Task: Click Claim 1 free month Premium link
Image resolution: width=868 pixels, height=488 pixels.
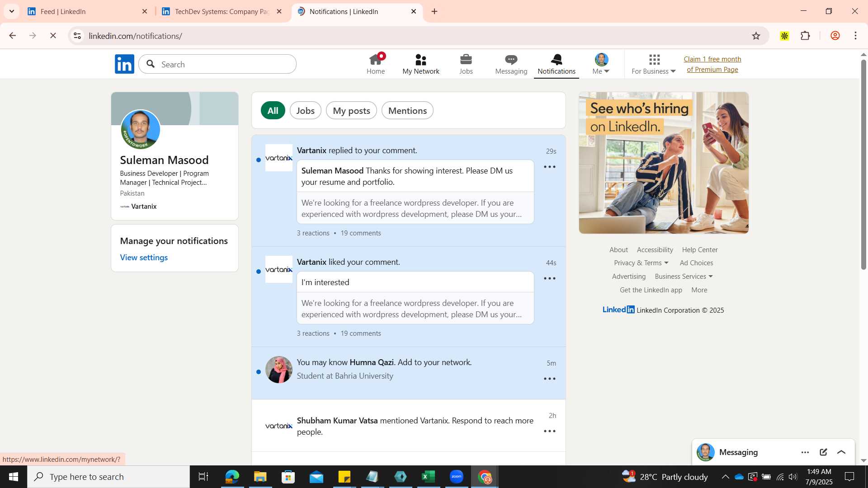Action: coord(712,64)
